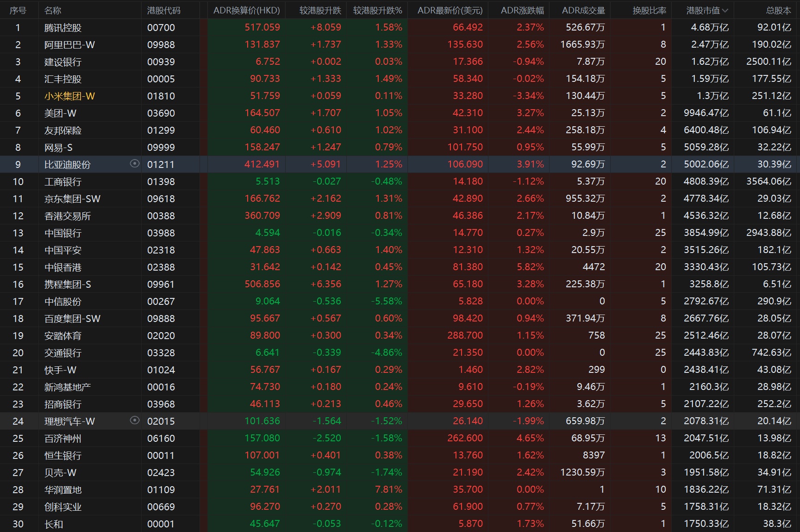Open the 中国平安 stock entry
The height and width of the screenshot is (532, 800).
tap(63, 250)
